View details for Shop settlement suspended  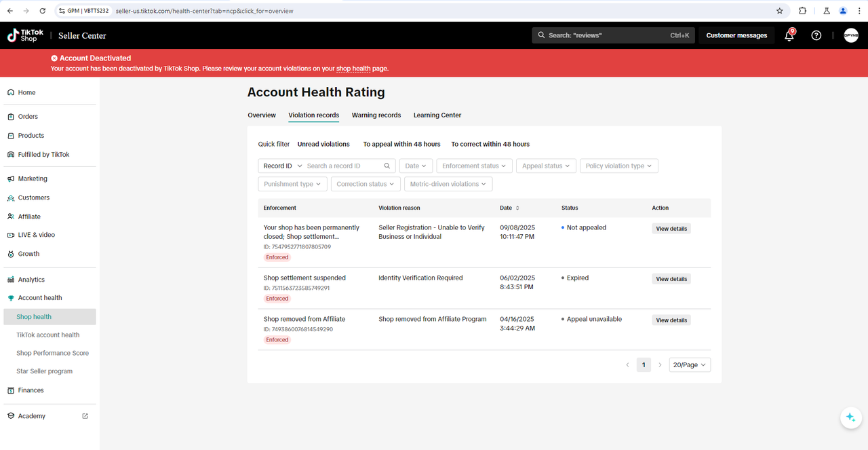click(x=671, y=279)
